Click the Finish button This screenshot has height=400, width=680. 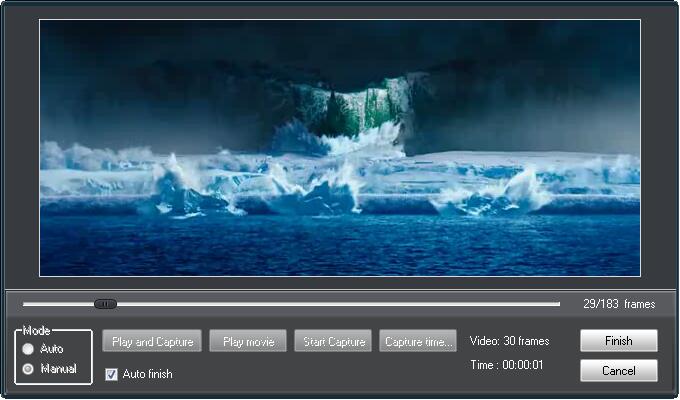tap(619, 341)
